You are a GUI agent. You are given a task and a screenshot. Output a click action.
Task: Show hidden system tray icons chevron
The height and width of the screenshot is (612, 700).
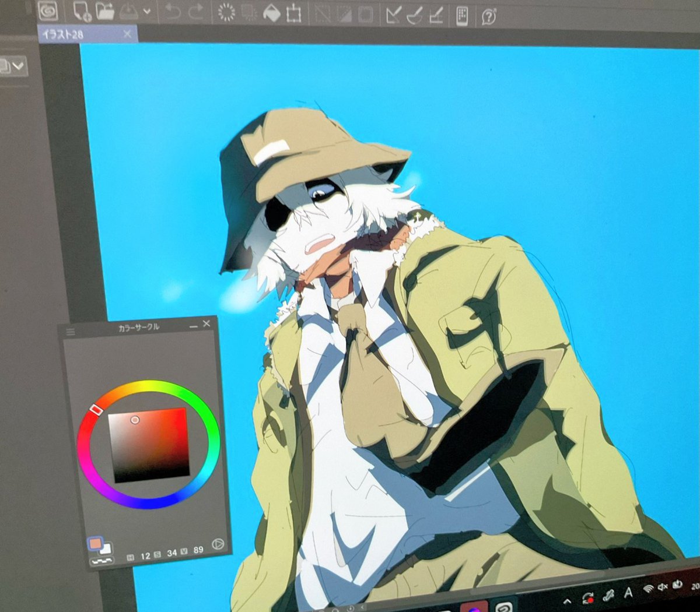pyautogui.click(x=566, y=601)
